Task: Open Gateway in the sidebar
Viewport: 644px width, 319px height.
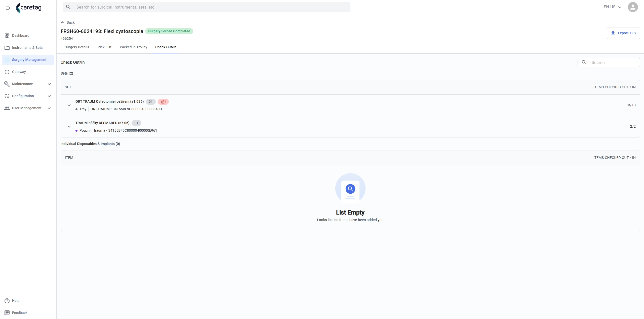Action: tap(28, 72)
